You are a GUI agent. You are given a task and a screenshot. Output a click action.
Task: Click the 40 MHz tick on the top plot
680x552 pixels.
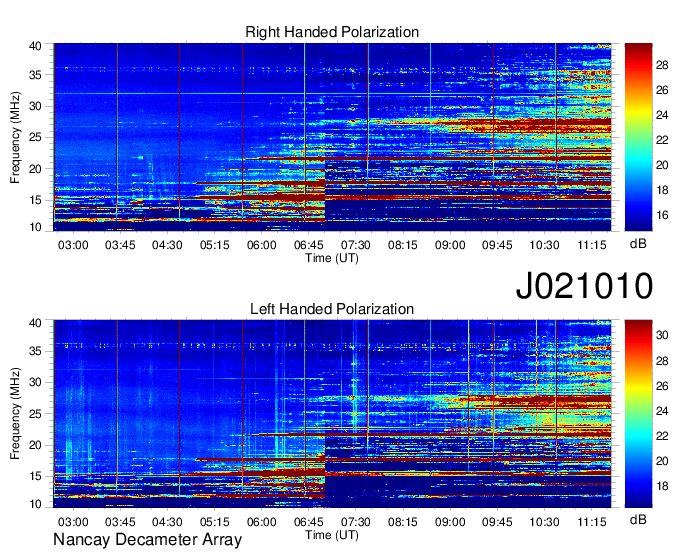36,46
